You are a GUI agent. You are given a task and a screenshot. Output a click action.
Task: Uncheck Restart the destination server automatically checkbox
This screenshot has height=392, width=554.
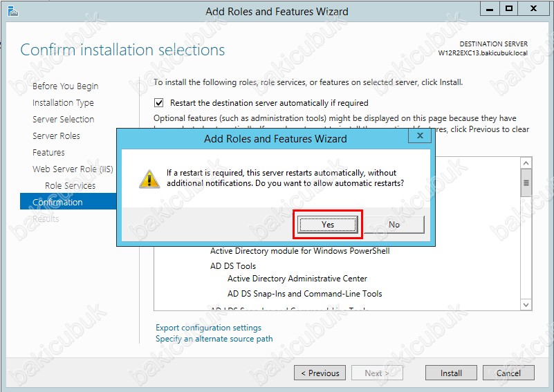point(160,102)
